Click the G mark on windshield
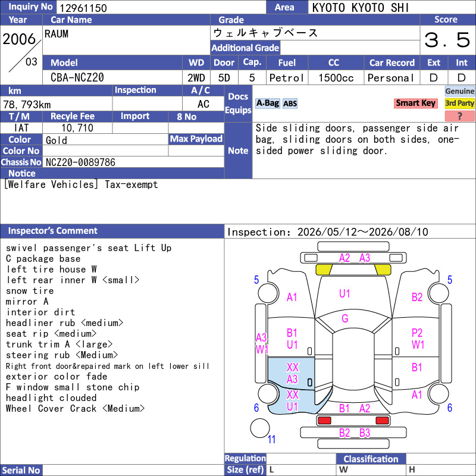 pyautogui.click(x=345, y=318)
